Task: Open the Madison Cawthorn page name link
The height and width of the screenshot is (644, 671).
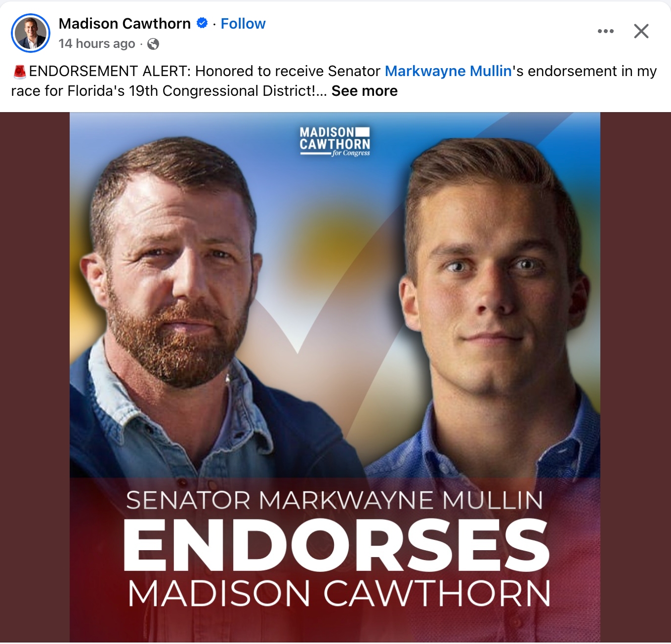Action: pos(125,23)
